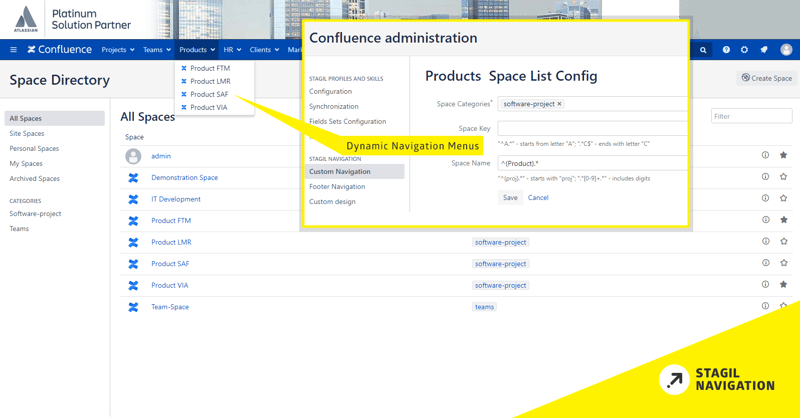Click the Confluence logo in header

coord(60,50)
